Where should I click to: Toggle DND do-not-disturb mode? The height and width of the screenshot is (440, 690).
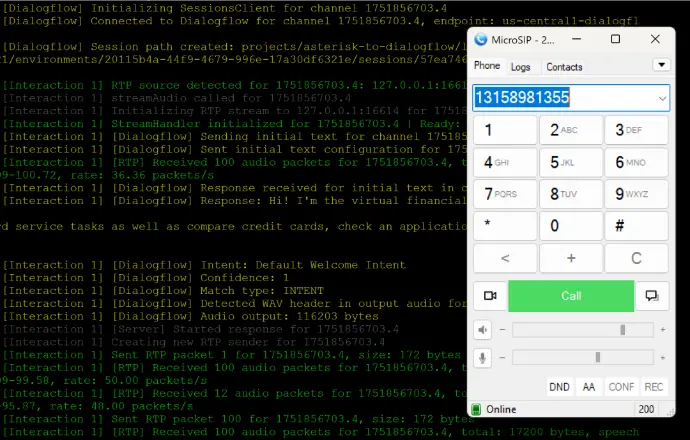click(559, 387)
